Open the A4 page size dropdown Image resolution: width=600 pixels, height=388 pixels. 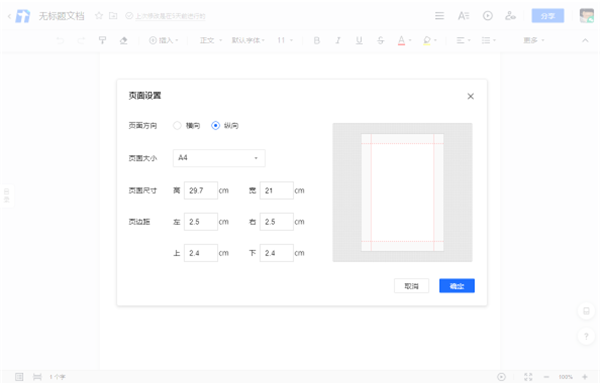pyautogui.click(x=219, y=158)
